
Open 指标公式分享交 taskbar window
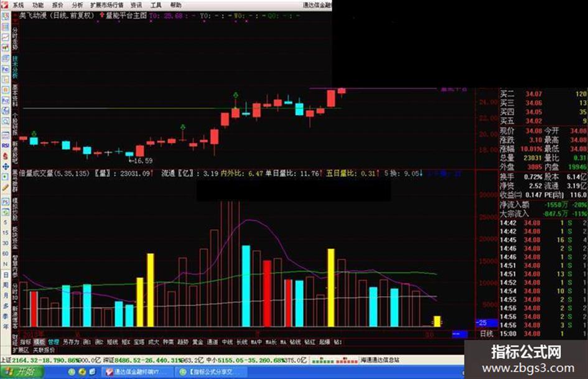(x=212, y=372)
